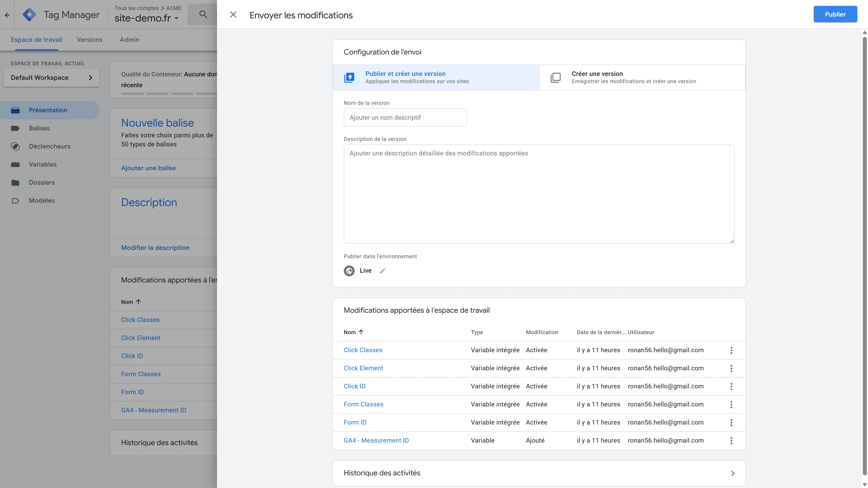
Task: Click the Live environment globe icon
Action: tap(349, 271)
